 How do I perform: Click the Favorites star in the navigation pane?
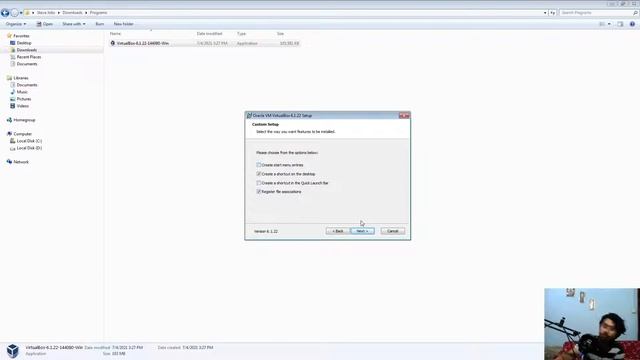[9, 36]
